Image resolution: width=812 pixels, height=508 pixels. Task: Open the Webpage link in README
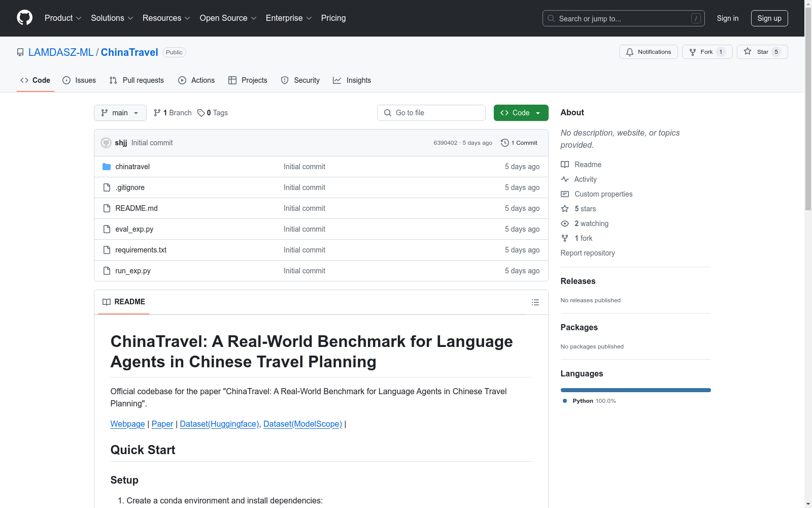point(127,424)
